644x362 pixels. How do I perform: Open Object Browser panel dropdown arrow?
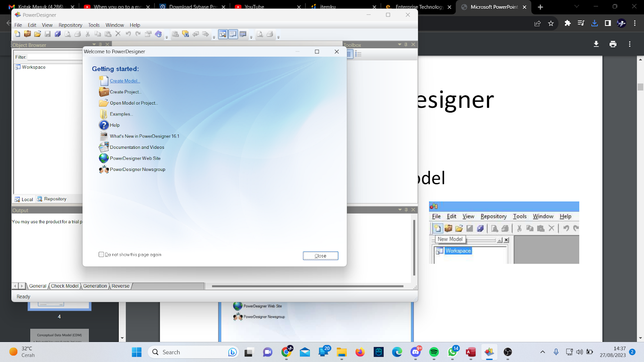coord(94,44)
